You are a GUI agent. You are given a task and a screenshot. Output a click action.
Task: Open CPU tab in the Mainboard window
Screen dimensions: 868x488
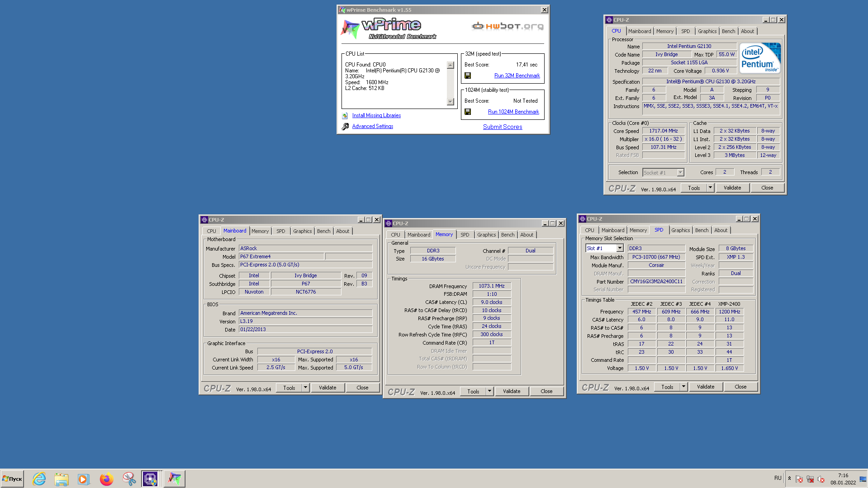(x=211, y=231)
